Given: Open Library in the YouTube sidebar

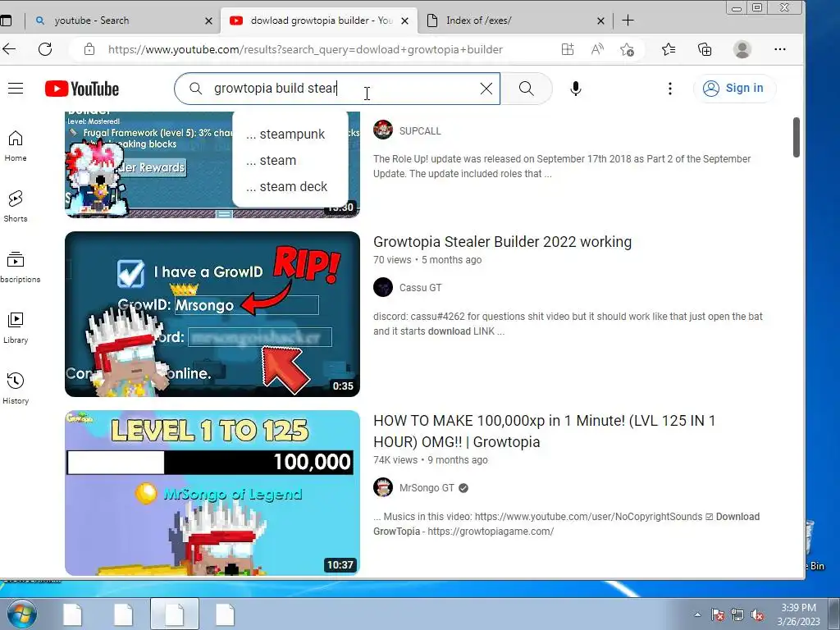Looking at the screenshot, I should pyautogui.click(x=16, y=327).
